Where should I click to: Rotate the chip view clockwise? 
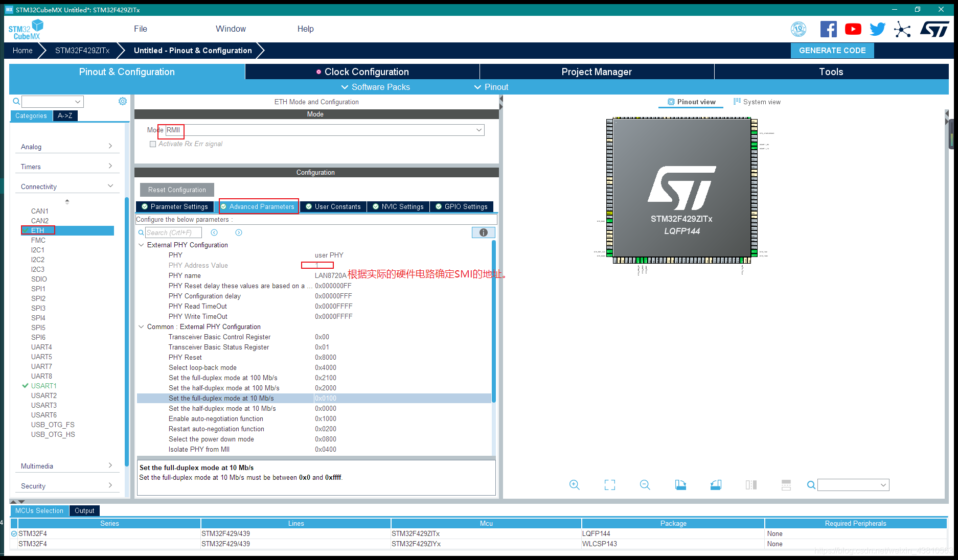point(680,485)
